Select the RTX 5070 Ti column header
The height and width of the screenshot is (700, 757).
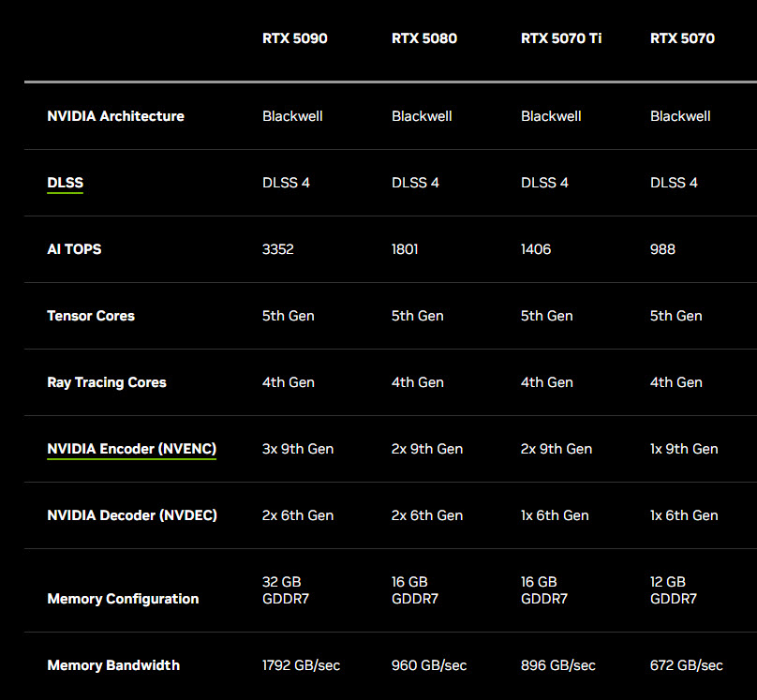[x=560, y=38]
